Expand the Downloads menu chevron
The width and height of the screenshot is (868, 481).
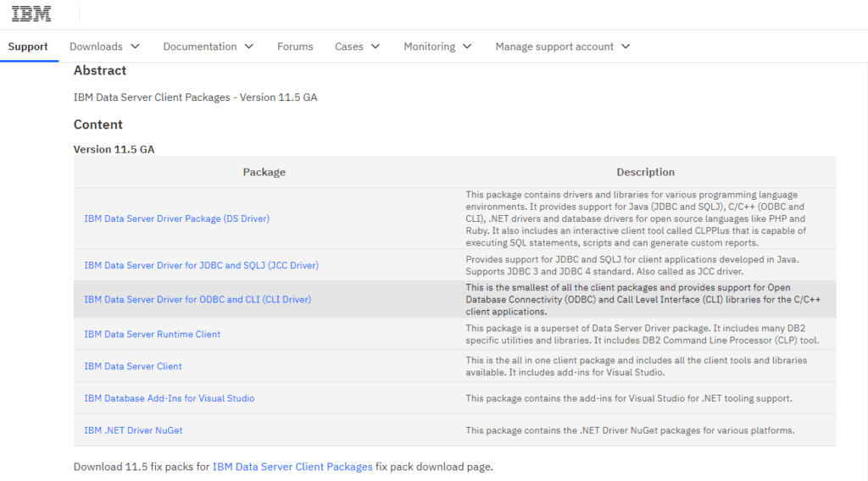click(135, 47)
